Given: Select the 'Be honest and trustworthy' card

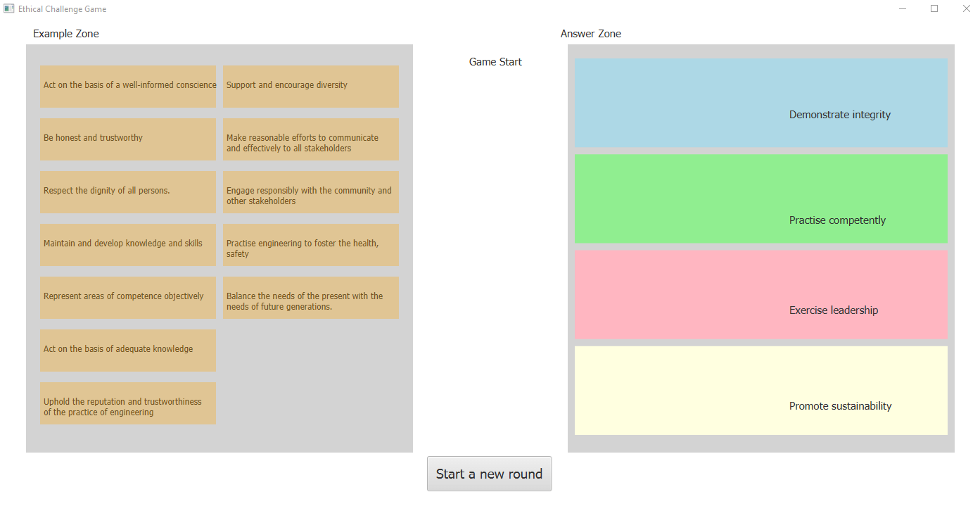Looking at the screenshot, I should tap(128, 139).
